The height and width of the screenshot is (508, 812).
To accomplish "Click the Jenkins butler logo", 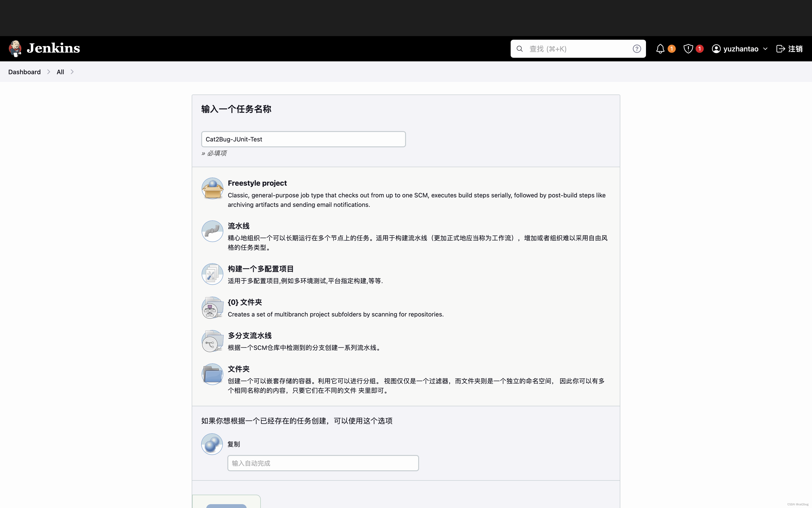I will pos(15,48).
